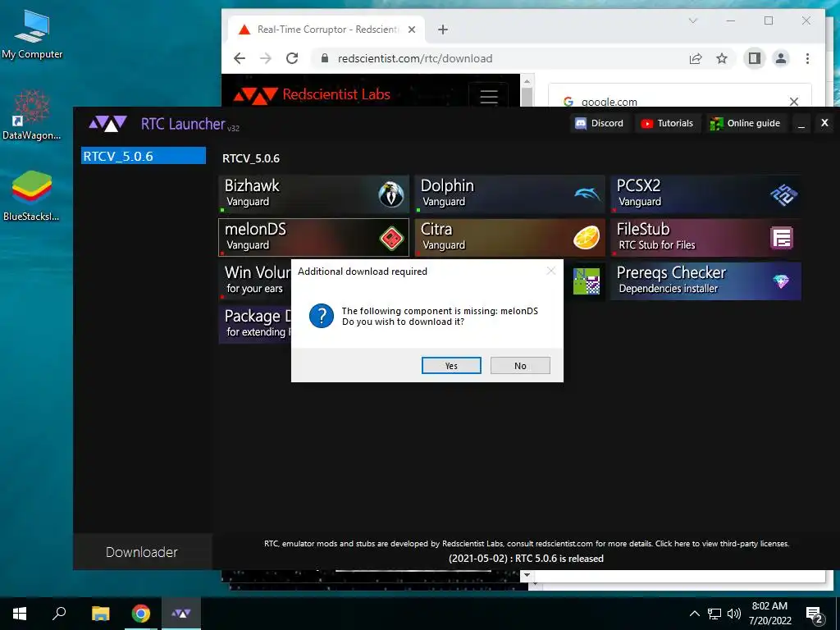Open the DataWagon desktop shortcut
Viewport: 840px width, 630px height.
tap(32, 116)
